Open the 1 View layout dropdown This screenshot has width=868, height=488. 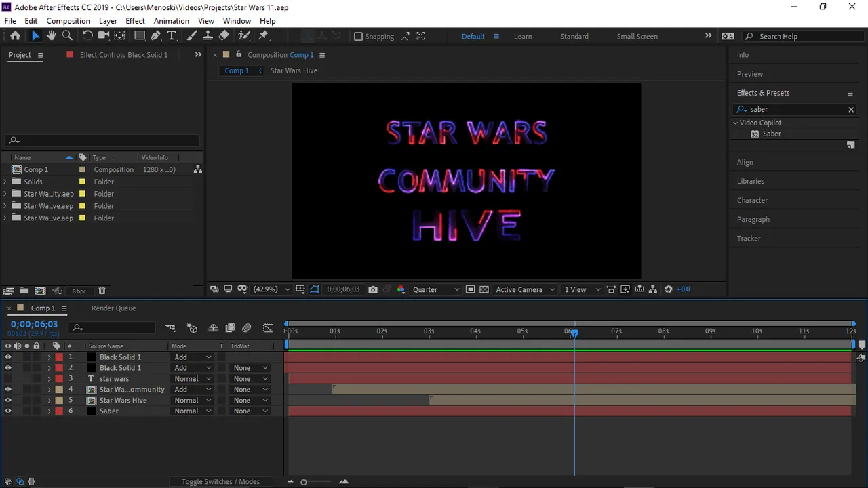point(583,289)
